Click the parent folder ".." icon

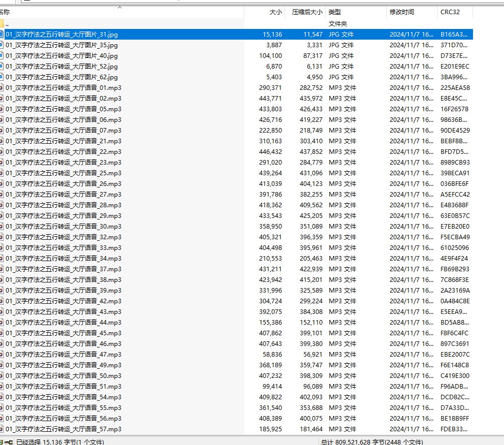point(2,24)
